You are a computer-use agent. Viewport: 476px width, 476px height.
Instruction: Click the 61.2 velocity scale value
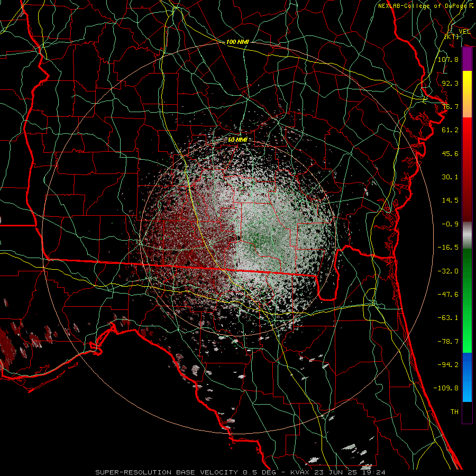pyautogui.click(x=450, y=130)
